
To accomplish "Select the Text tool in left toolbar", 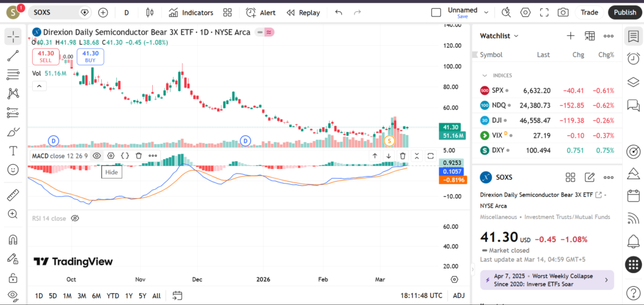I will pyautogui.click(x=13, y=151).
